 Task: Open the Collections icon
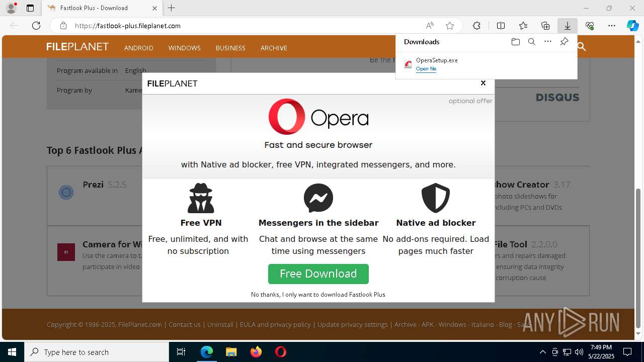point(545,26)
